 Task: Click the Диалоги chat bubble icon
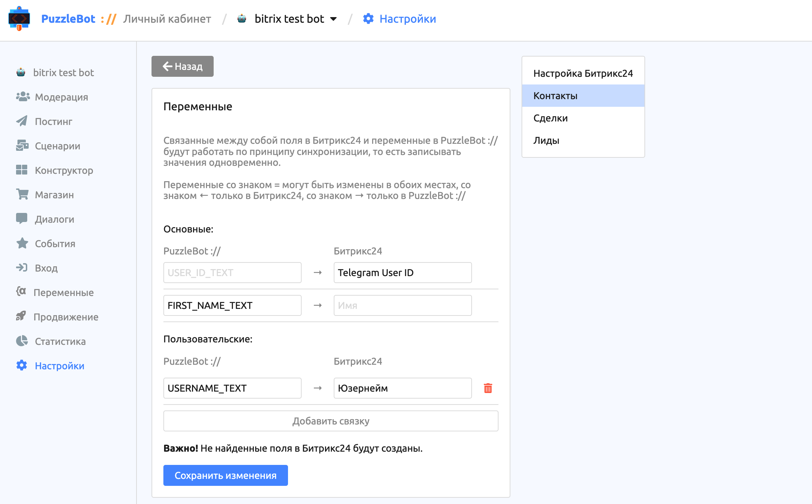[22, 219]
